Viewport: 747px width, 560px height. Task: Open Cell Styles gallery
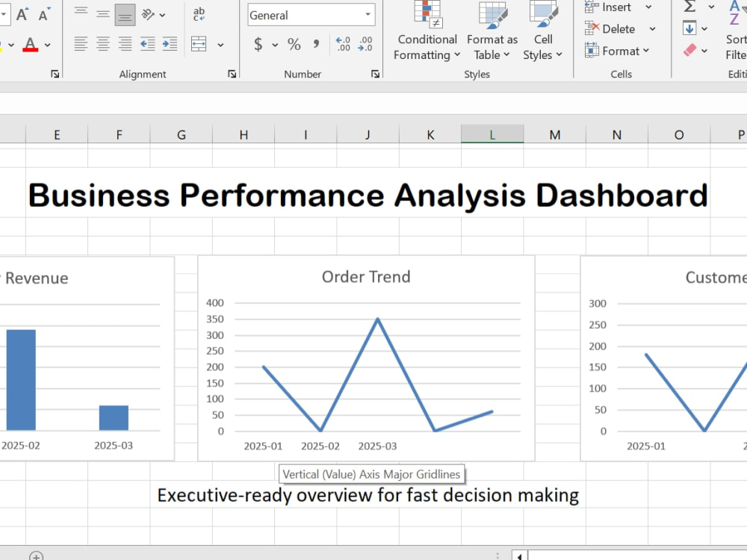[x=542, y=31]
